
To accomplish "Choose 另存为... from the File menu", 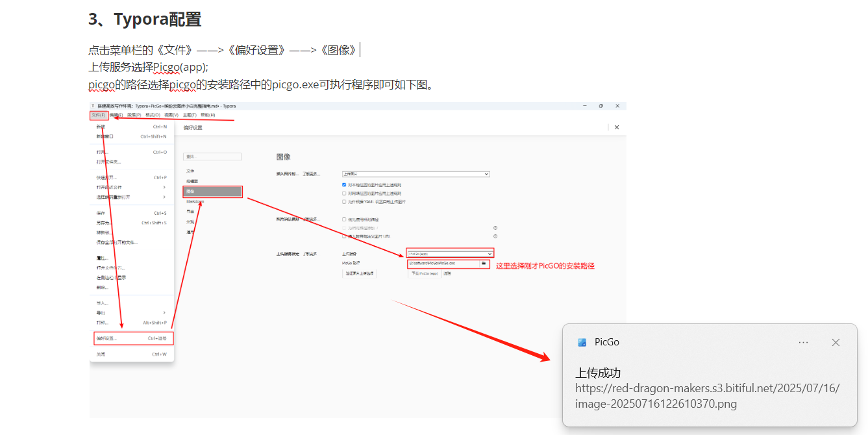I will (x=132, y=223).
